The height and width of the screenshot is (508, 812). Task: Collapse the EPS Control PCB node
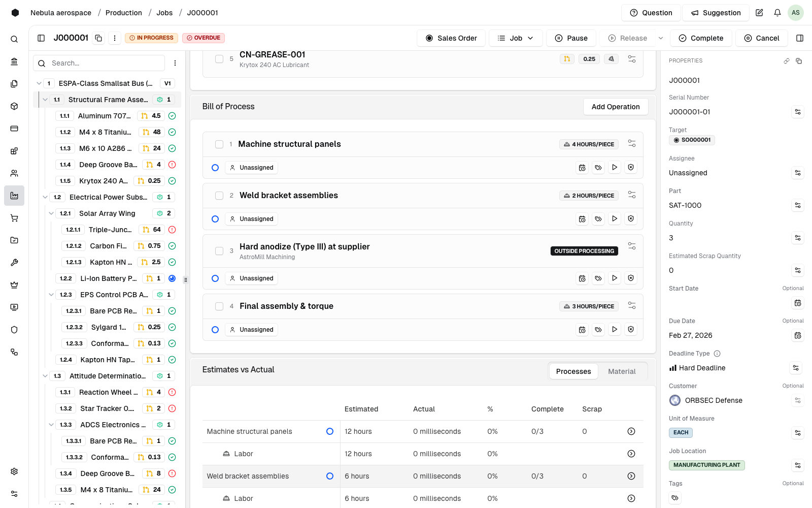click(x=51, y=295)
